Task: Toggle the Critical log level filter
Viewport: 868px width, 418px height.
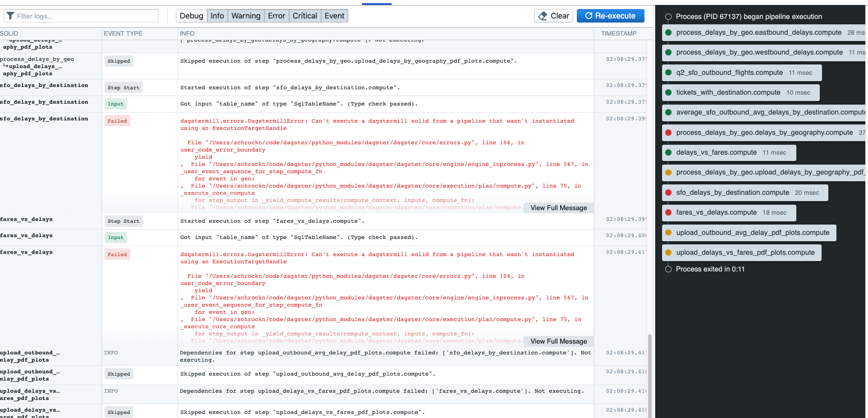Action: 305,16
